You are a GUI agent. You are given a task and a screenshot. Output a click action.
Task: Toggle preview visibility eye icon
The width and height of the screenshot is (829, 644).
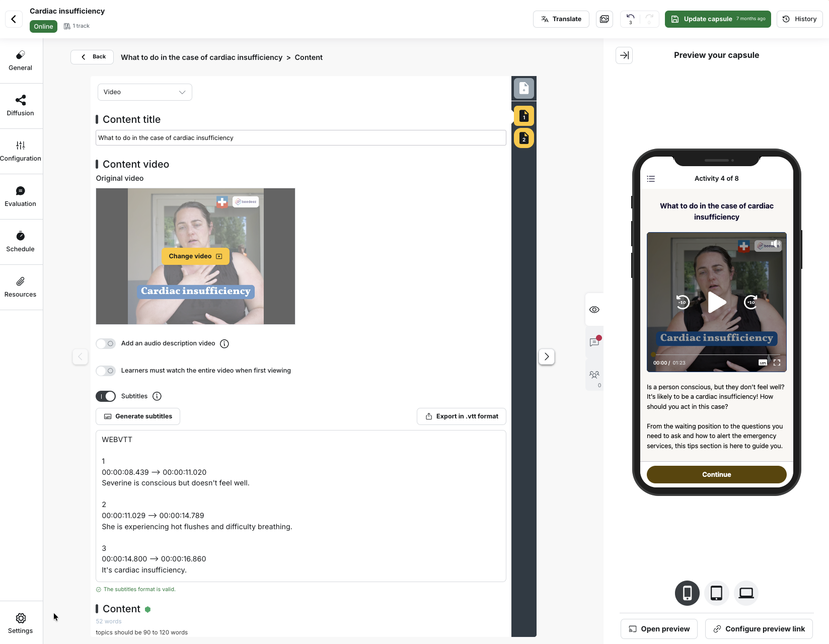click(594, 310)
